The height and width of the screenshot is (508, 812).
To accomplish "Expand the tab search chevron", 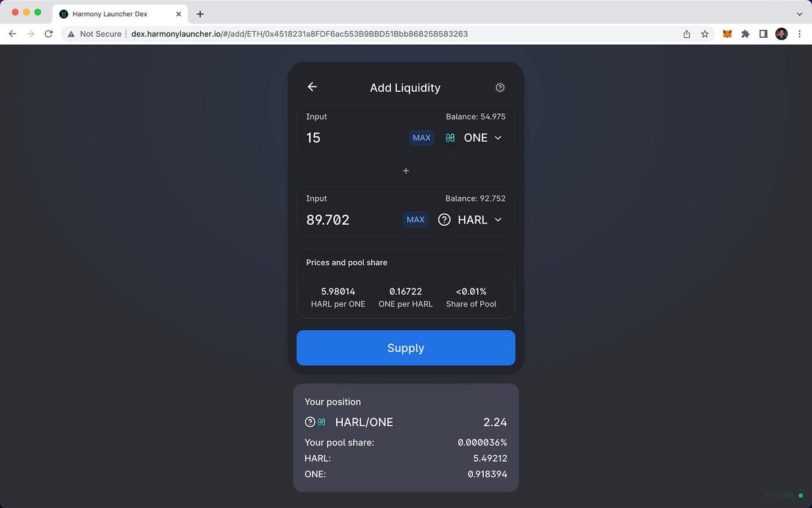I will coord(799,14).
